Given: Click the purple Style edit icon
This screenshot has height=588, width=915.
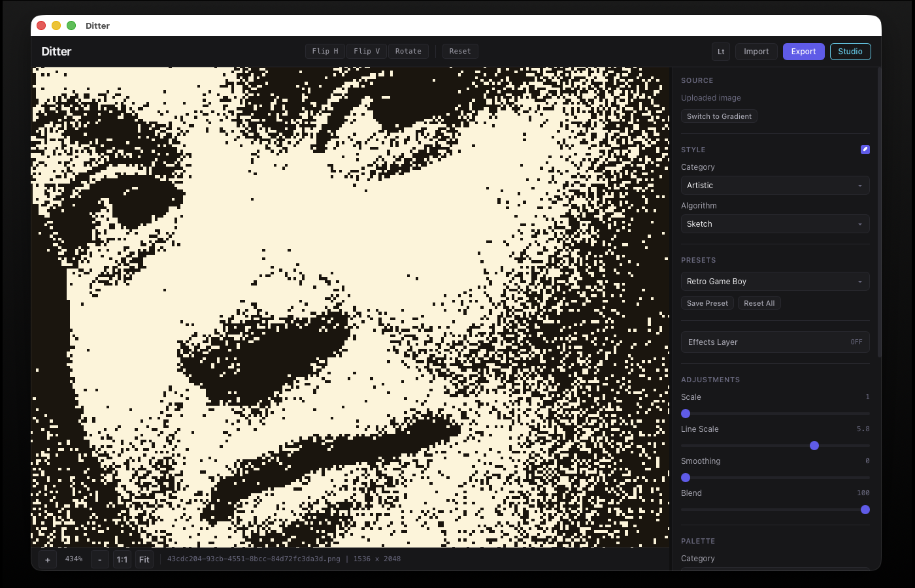Looking at the screenshot, I should point(865,150).
